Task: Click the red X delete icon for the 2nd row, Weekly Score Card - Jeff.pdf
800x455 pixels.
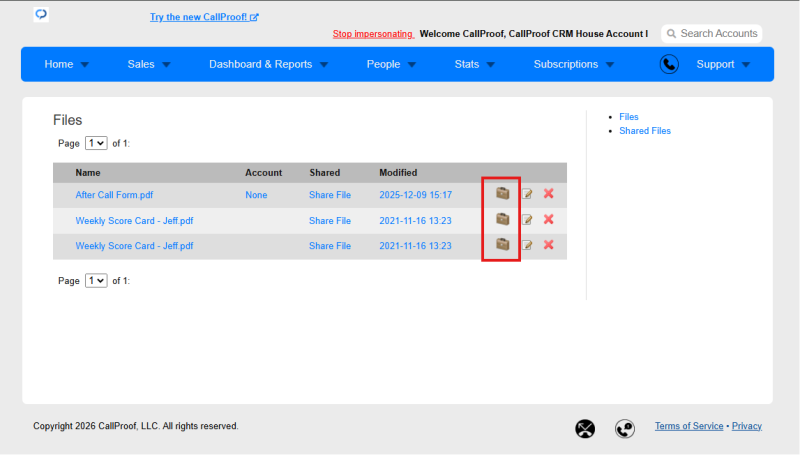Action: tap(548, 219)
